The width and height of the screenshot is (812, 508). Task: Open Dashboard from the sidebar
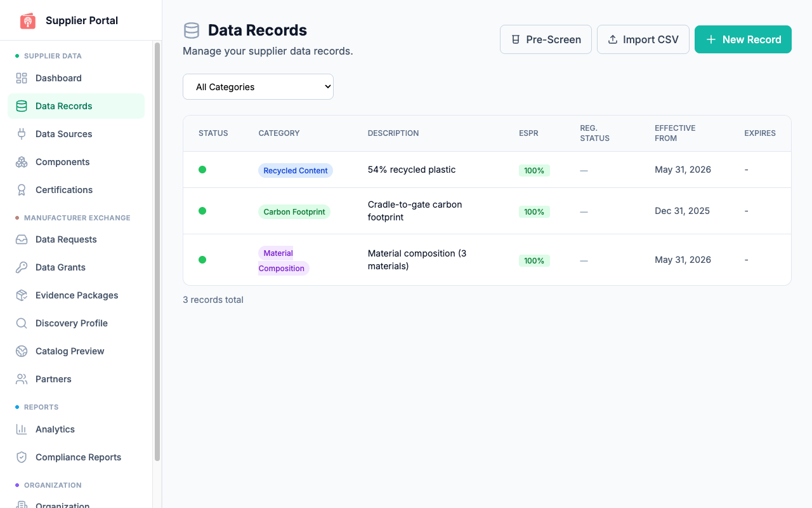[76, 78]
